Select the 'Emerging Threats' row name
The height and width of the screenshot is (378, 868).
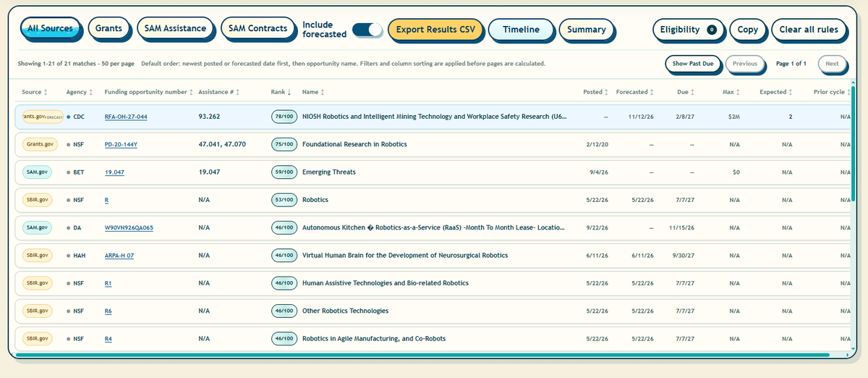329,172
